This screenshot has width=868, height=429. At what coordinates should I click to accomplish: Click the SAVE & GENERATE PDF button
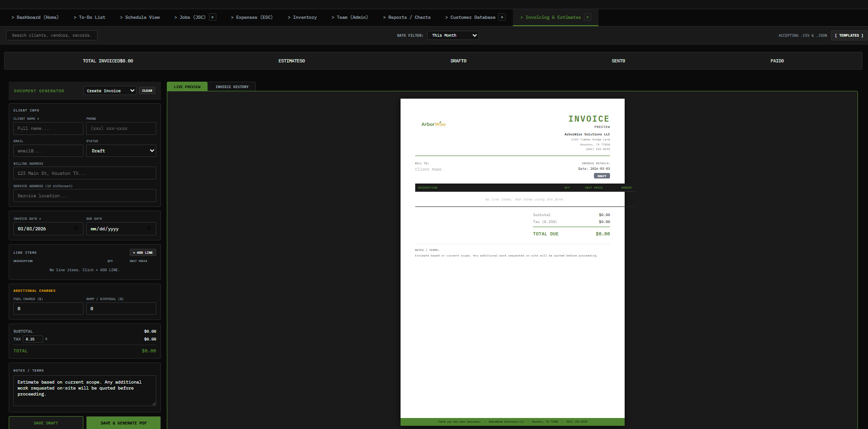pyautogui.click(x=123, y=423)
